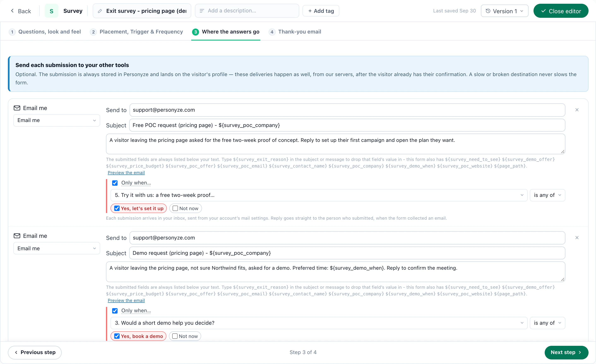Open 'is any of' dropdown for question 3
The height and width of the screenshot is (364, 596).
547,323
